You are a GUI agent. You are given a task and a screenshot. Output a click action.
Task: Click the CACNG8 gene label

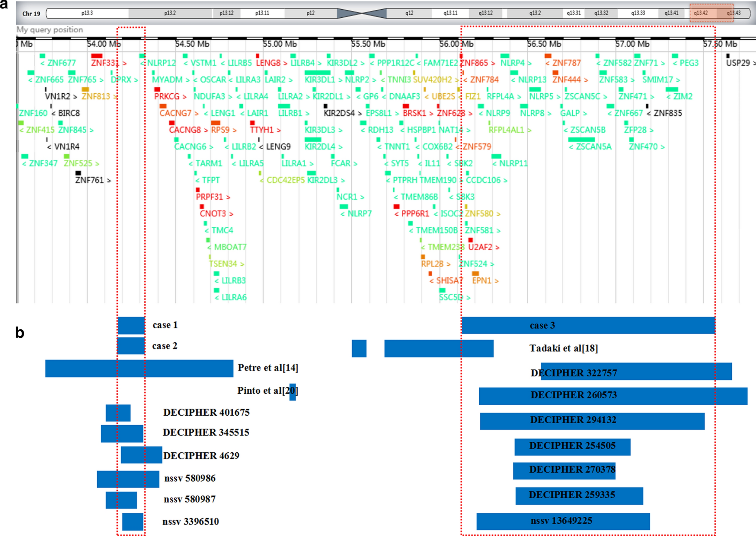[185, 130]
